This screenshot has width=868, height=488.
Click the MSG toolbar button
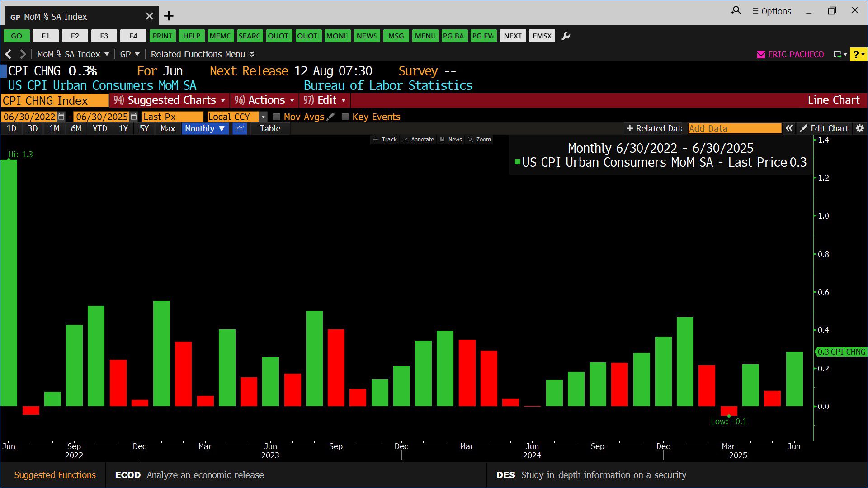point(396,36)
